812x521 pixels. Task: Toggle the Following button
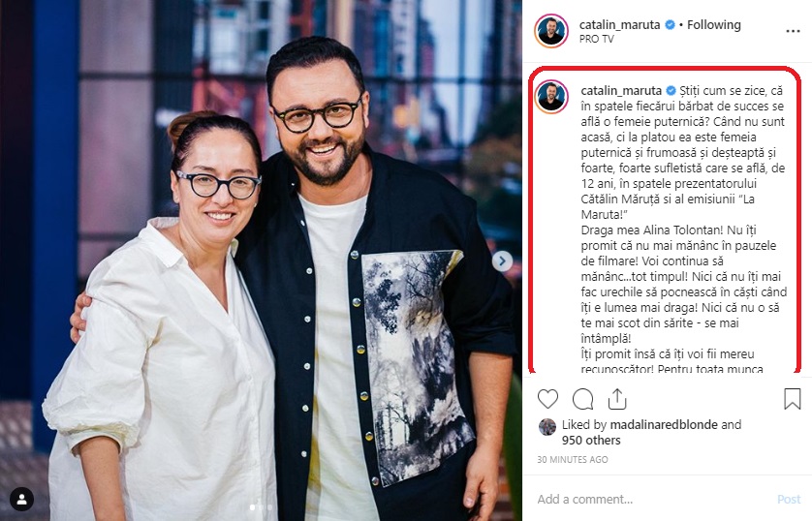tap(713, 25)
